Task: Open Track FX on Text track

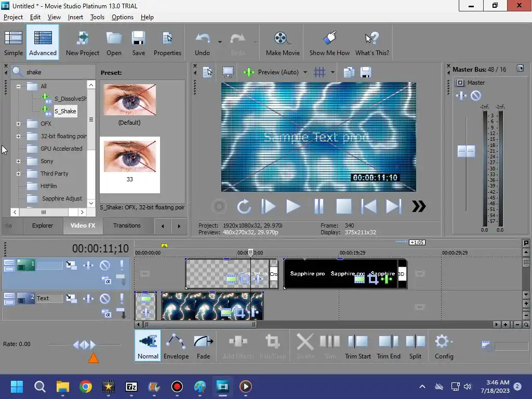Action: point(88,299)
